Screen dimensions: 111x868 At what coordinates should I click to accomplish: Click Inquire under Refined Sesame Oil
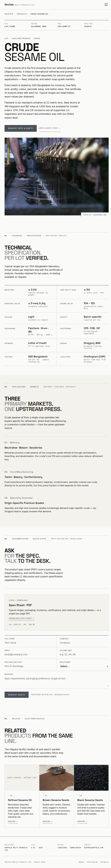point(13,821)
